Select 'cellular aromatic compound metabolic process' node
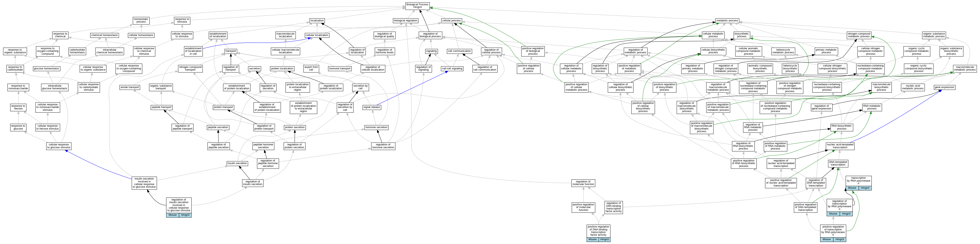Viewport: 980px width, 244px height. [x=748, y=51]
